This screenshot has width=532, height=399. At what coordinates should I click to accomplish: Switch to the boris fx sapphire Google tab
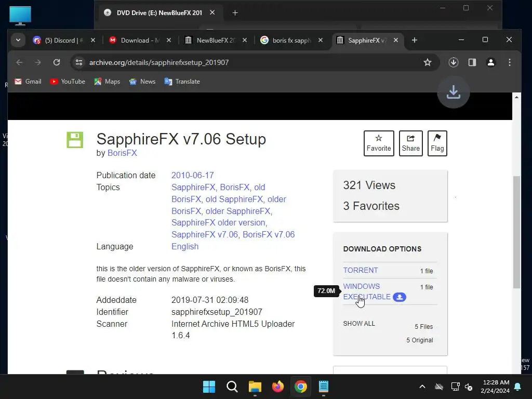point(286,41)
